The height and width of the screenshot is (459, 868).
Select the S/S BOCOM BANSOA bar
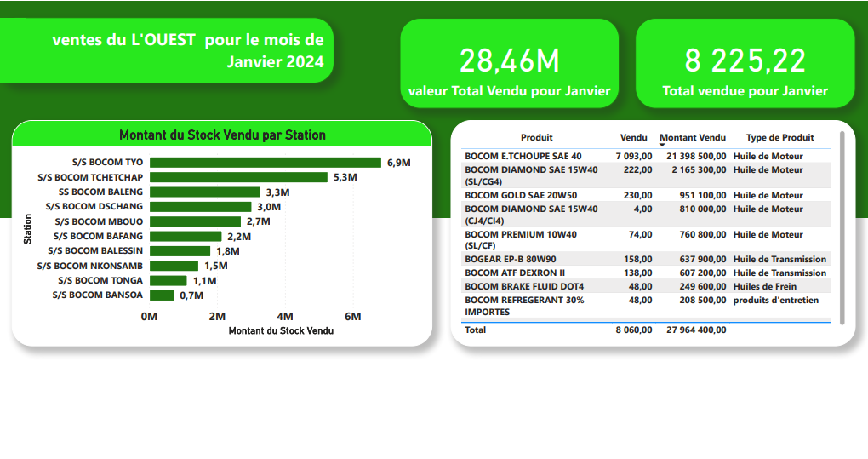[162, 295]
